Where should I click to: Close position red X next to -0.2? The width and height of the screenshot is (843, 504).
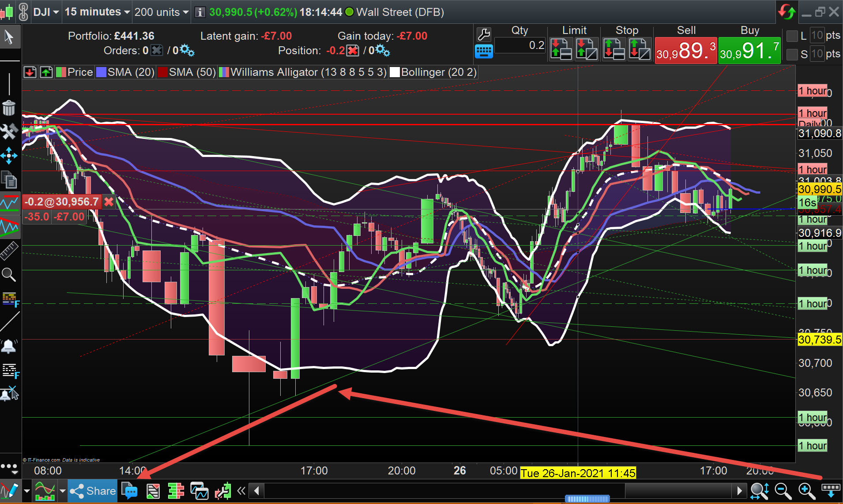[353, 51]
